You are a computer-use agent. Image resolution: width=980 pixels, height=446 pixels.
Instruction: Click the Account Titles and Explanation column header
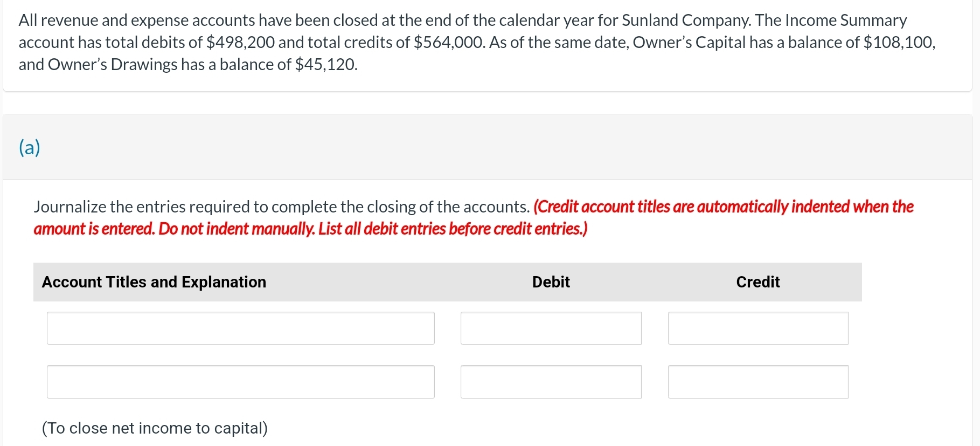coord(154,282)
